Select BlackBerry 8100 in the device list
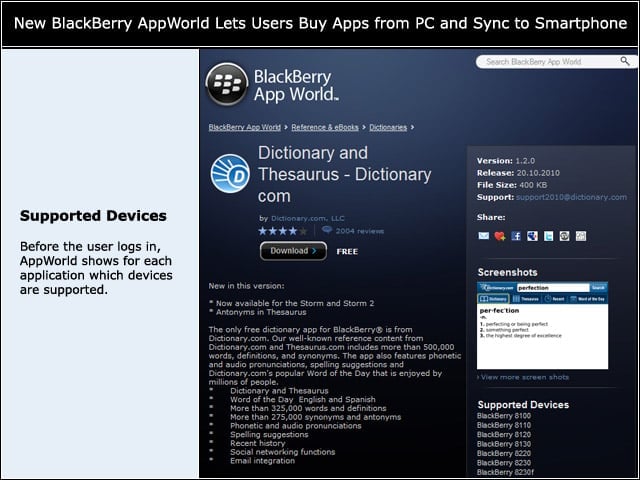This screenshot has width=640, height=480. point(504,416)
